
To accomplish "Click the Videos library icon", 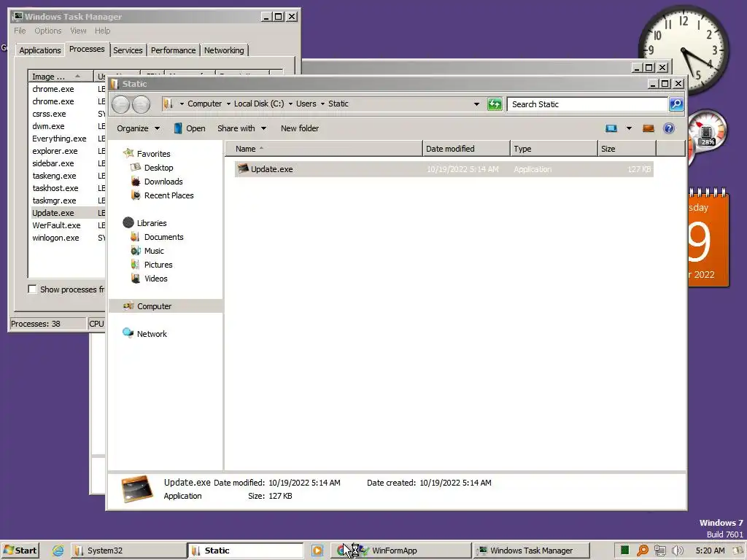I will (136, 278).
